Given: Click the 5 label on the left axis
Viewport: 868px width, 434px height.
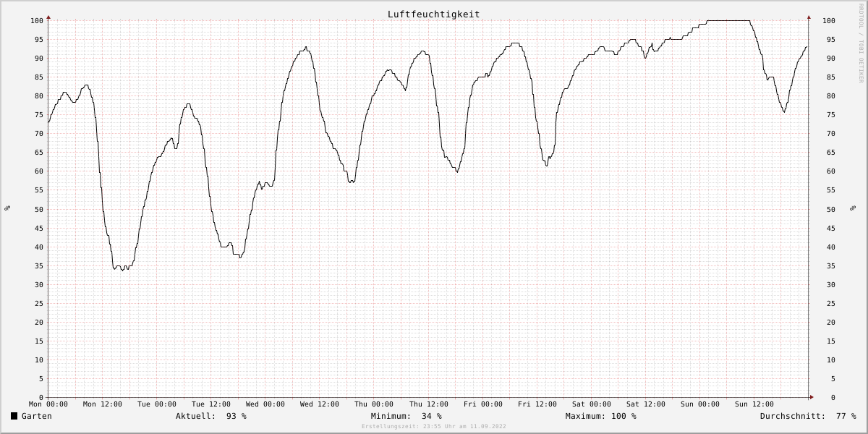Looking at the screenshot, I should pos(41,379).
